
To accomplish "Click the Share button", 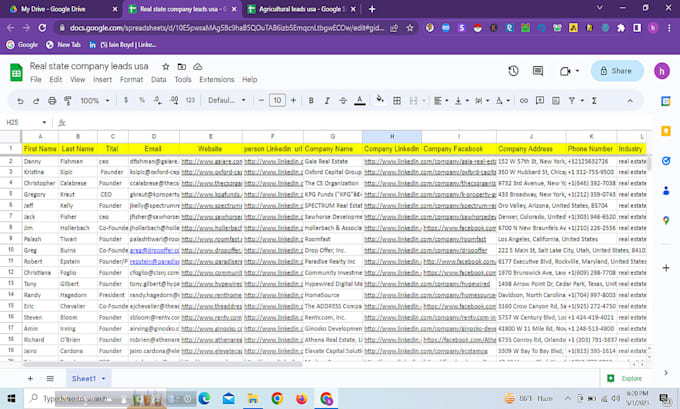I will [x=617, y=71].
